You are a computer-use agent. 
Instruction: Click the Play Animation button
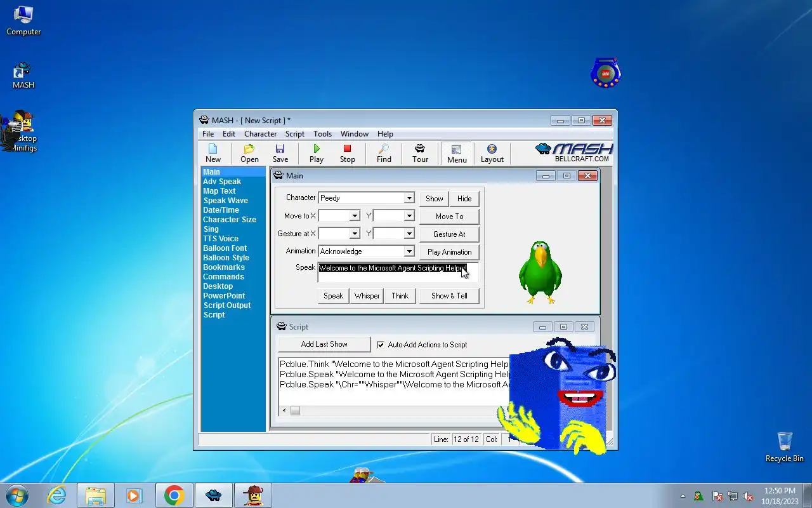(449, 251)
